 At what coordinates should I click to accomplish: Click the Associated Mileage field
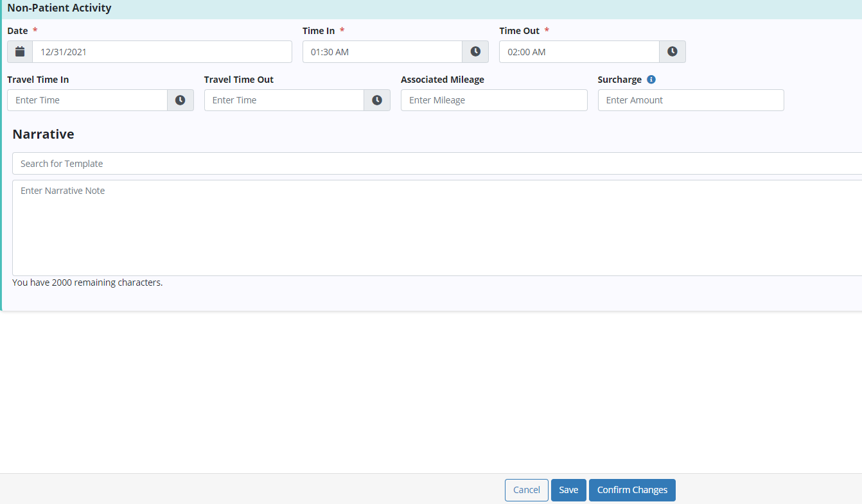point(494,100)
